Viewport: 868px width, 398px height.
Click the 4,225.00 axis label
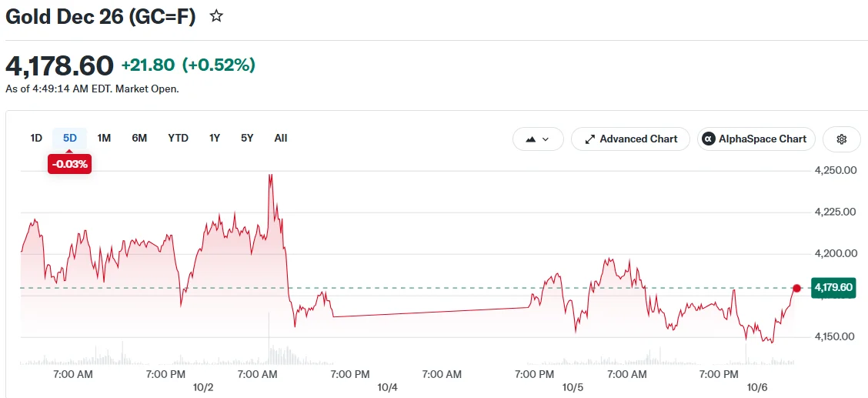[x=836, y=212]
